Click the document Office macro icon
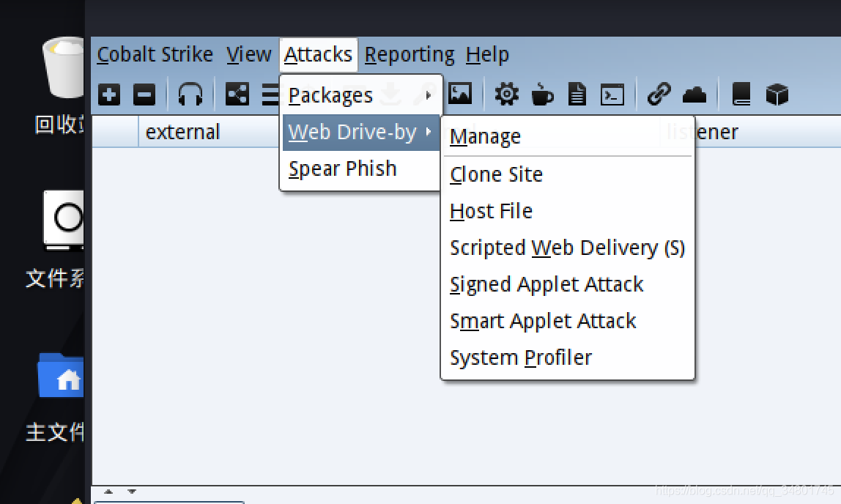 (x=577, y=94)
